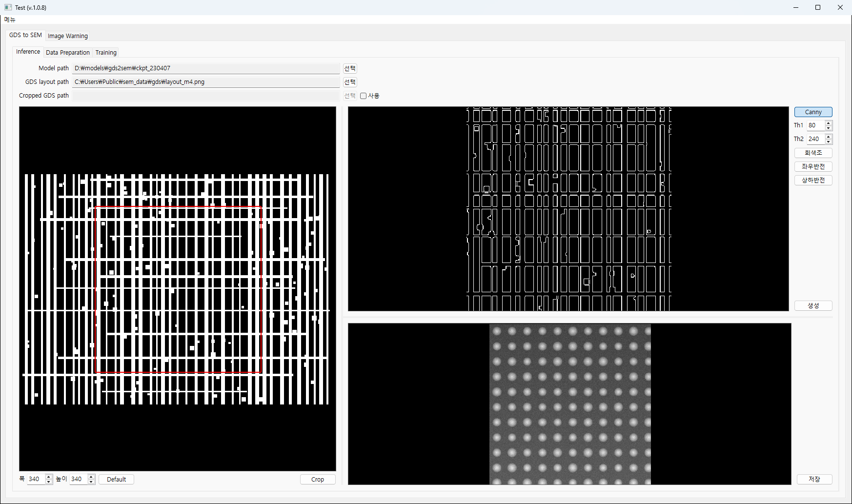
Task: Increase Th1 value with up arrow
Action: coord(829,123)
